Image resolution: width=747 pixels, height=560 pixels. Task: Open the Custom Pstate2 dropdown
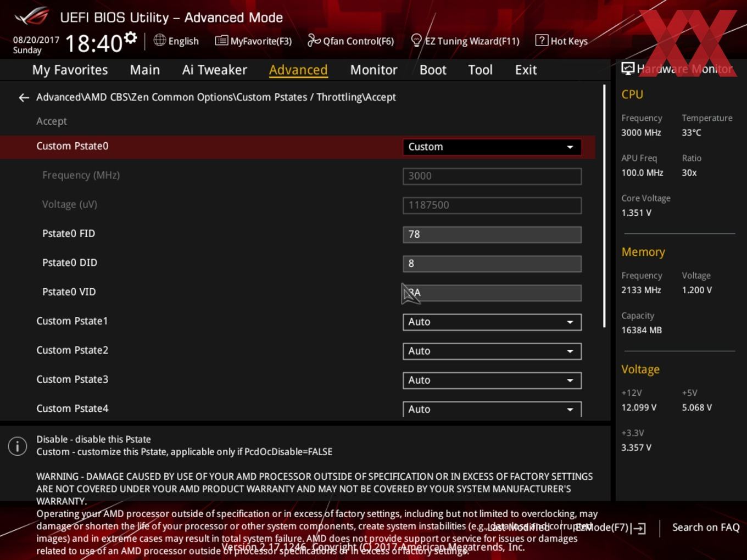pyautogui.click(x=492, y=351)
